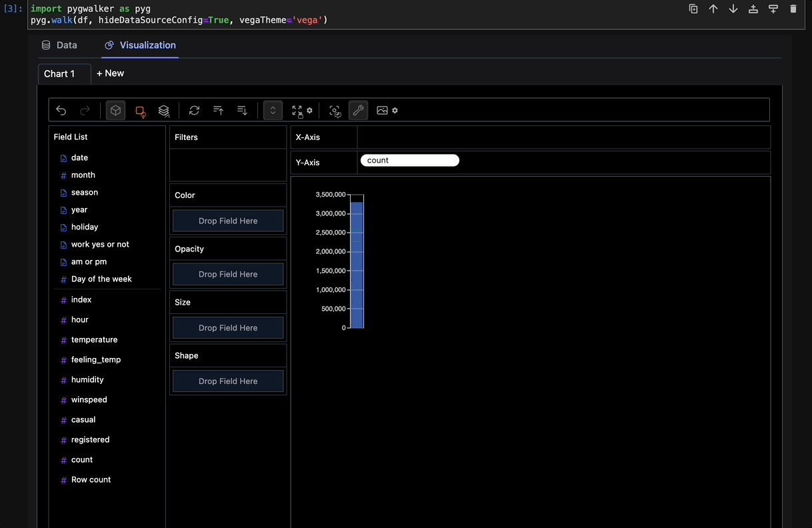Transpose axes with the circular arrows icon
The width and height of the screenshot is (812, 528).
tap(194, 111)
